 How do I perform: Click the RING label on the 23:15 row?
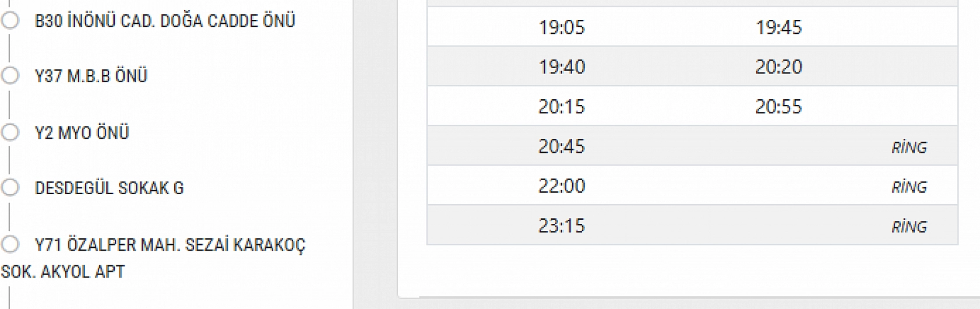tap(908, 226)
